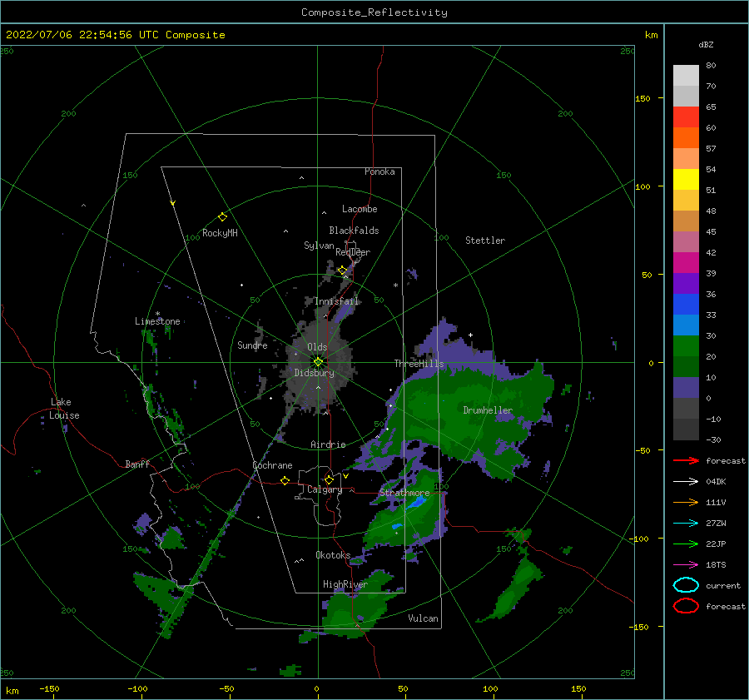This screenshot has height=700, width=749.
Task: Click the Ponoka city label
Action: click(379, 171)
